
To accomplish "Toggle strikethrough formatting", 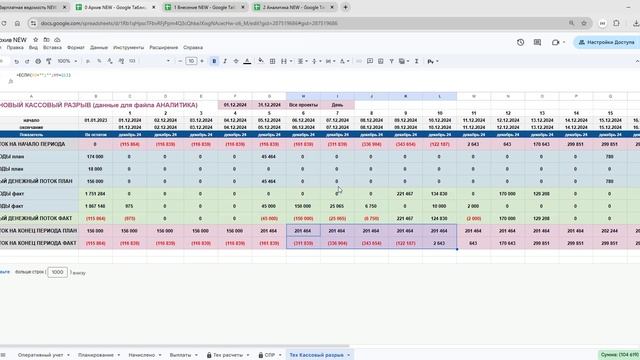I will point(236,61).
